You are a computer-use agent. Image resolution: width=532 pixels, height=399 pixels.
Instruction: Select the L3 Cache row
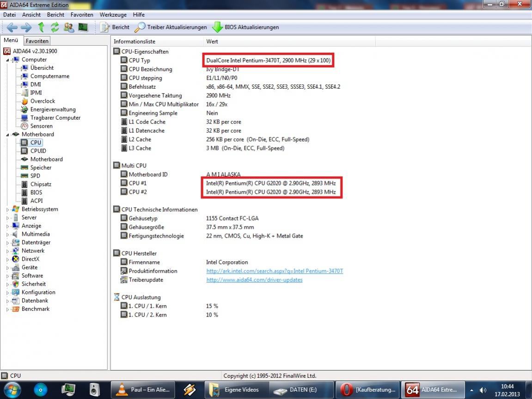pos(202,148)
